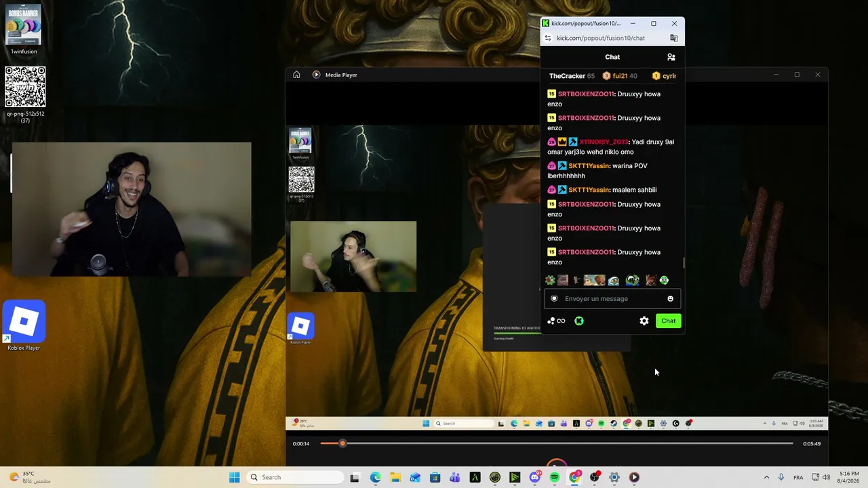Pick the green frog emote in the quick emotes row
Viewport: 868px width, 488px height.
point(632,280)
